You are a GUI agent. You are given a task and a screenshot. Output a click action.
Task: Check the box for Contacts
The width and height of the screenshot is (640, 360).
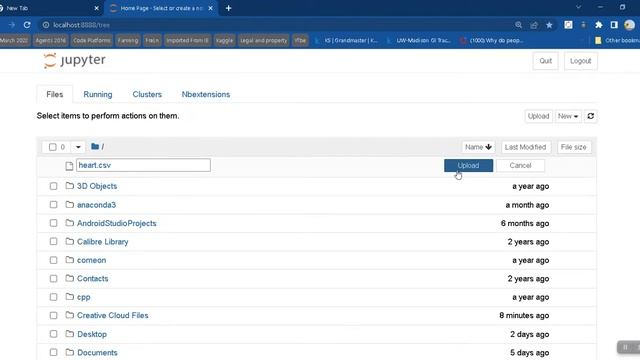(x=53, y=278)
